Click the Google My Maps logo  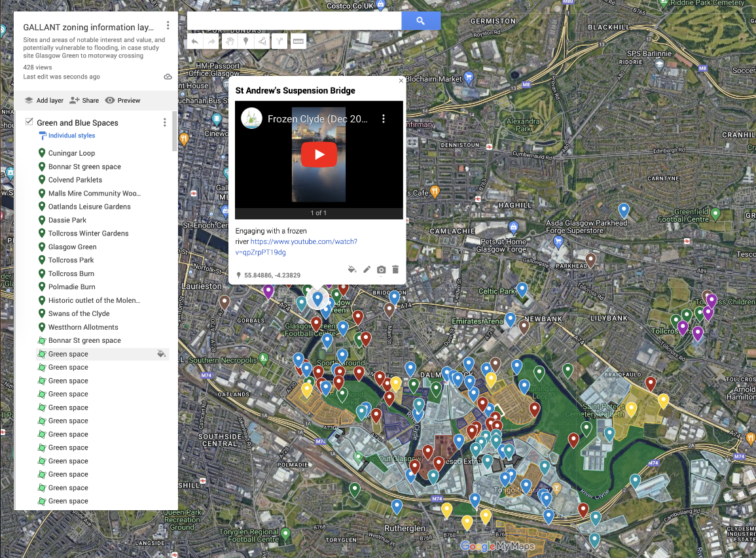497,546
